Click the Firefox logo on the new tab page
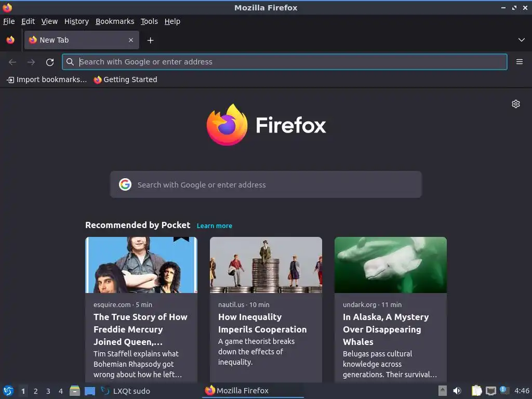 (266, 125)
